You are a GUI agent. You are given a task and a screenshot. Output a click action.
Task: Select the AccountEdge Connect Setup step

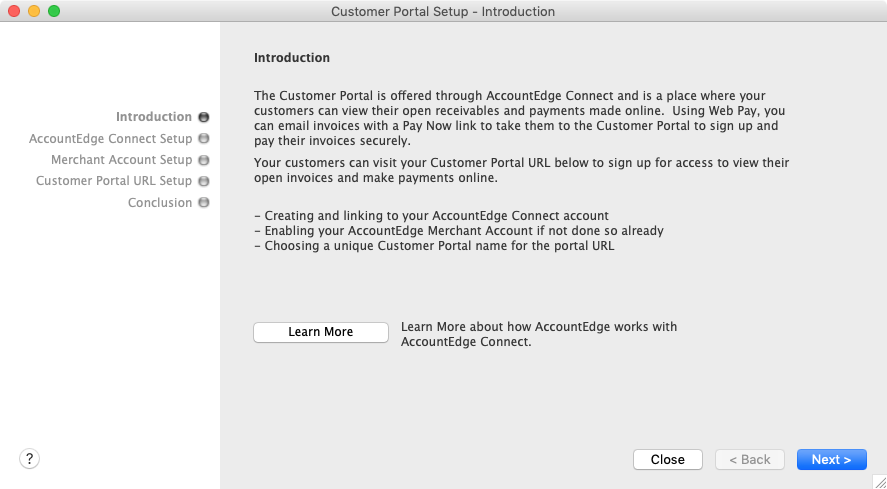(110, 139)
